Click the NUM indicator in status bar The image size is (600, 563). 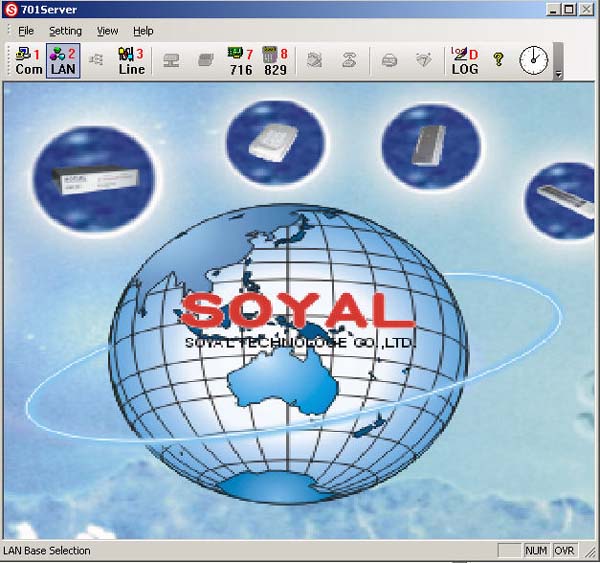tap(537, 551)
